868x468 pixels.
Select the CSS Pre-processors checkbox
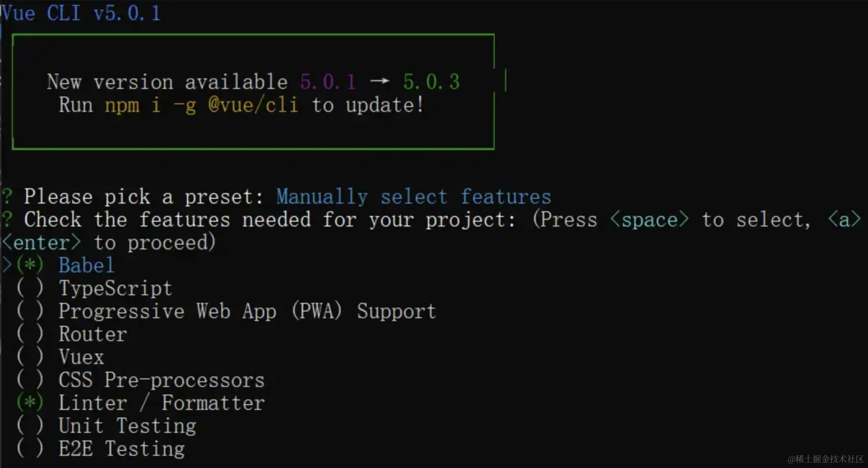click(x=30, y=380)
